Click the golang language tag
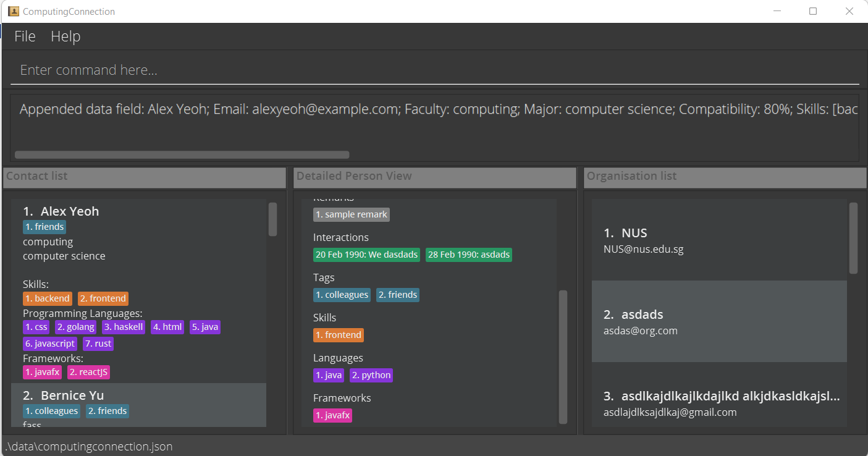The height and width of the screenshot is (456, 868). (76, 327)
